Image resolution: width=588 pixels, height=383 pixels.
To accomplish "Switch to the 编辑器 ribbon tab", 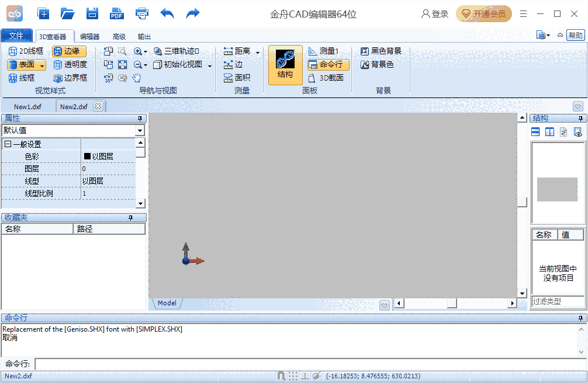I will tap(89, 36).
